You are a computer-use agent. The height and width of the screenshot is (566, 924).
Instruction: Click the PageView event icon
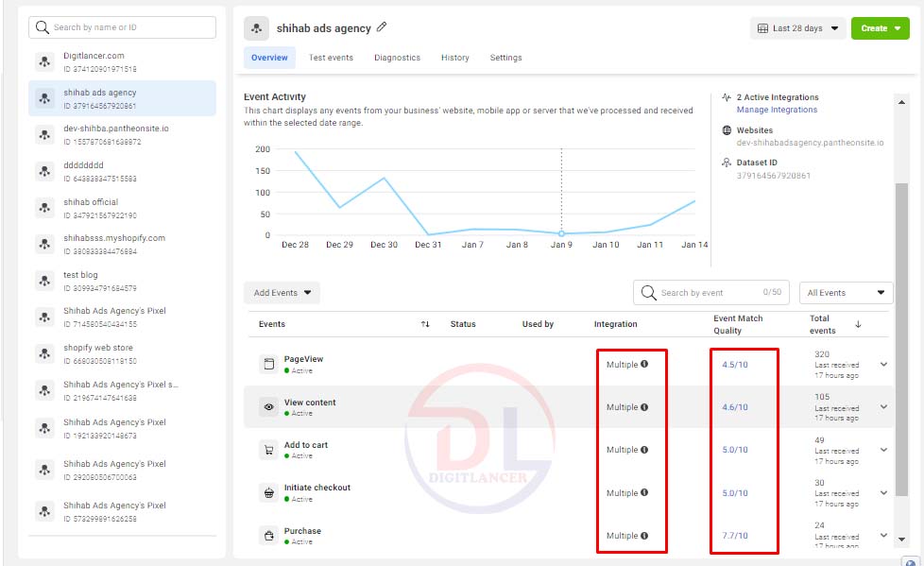pyautogui.click(x=268, y=365)
